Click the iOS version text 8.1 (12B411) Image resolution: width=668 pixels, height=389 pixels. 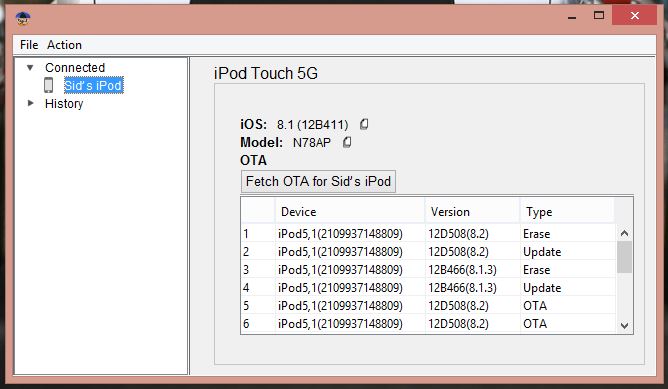point(312,125)
